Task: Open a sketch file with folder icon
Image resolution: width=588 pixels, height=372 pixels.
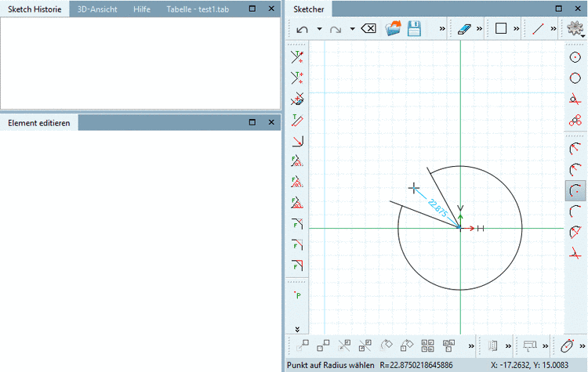Action: (x=393, y=28)
